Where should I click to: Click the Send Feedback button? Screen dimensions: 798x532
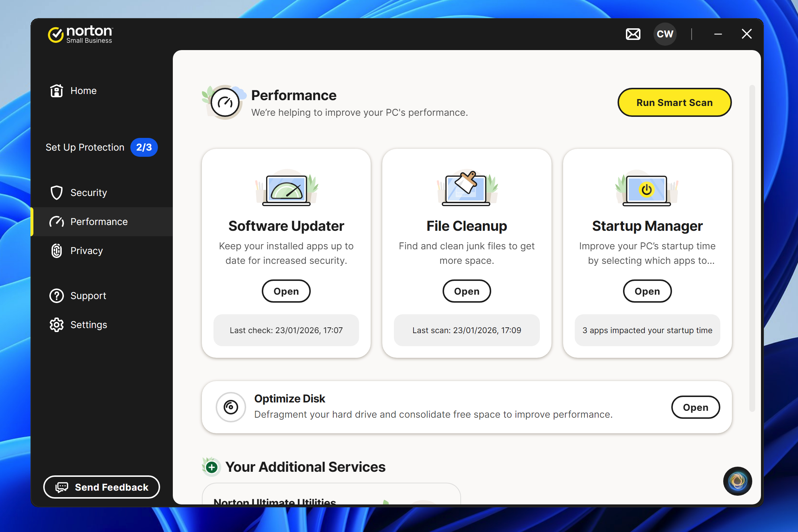click(102, 487)
